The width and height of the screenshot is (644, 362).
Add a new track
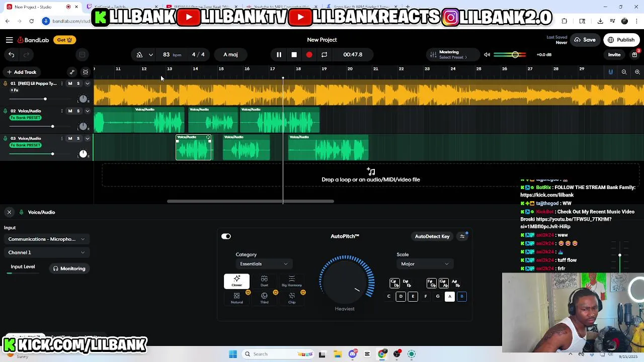pyautogui.click(x=21, y=72)
